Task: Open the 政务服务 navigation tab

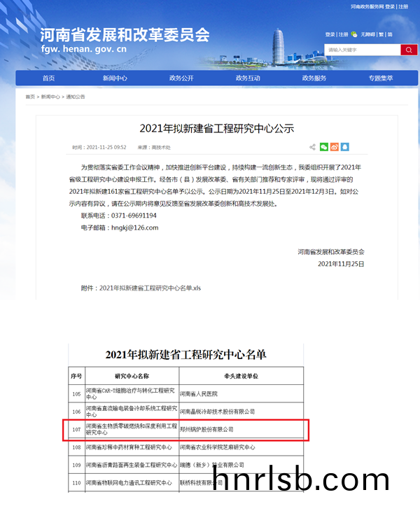Action: click(x=314, y=78)
